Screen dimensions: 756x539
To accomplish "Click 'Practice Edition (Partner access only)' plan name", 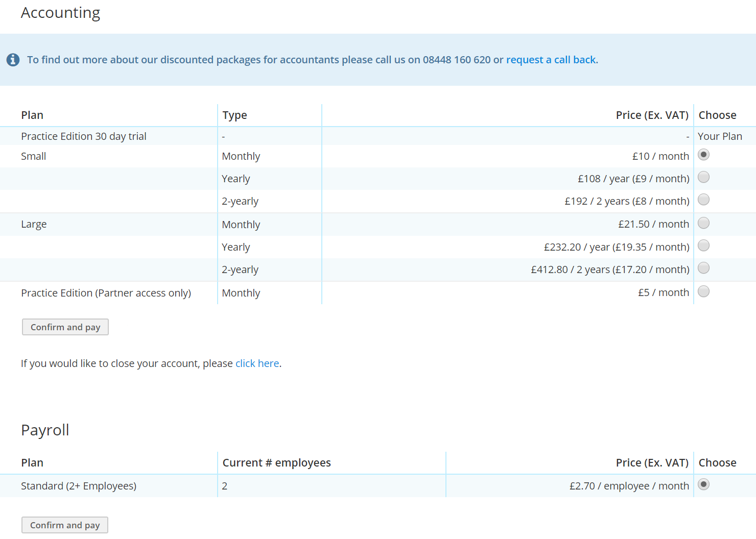I will pos(106,293).
